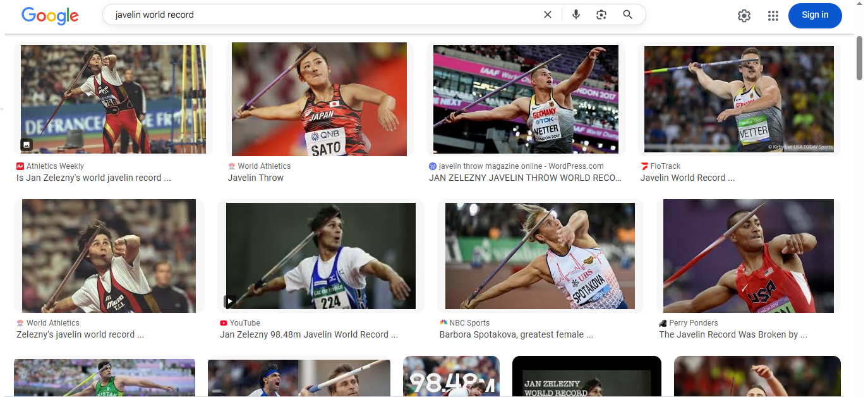Click the YouTube source label
868x397 pixels.
(x=245, y=323)
